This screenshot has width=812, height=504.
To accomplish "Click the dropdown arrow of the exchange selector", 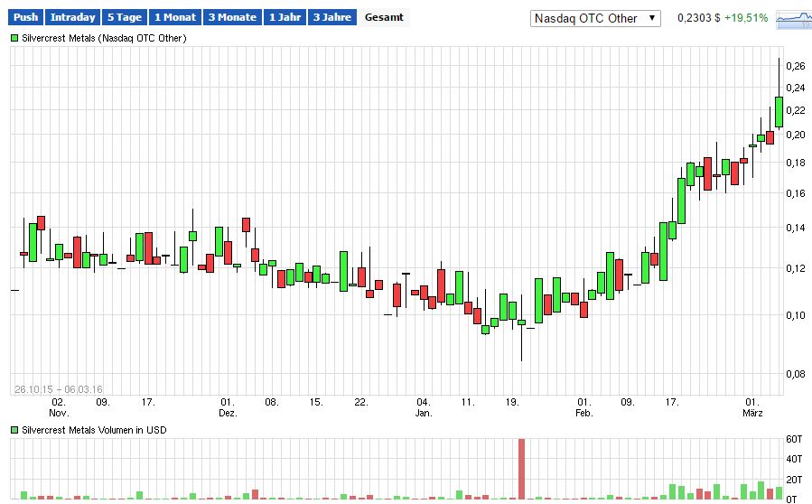I will [652, 18].
